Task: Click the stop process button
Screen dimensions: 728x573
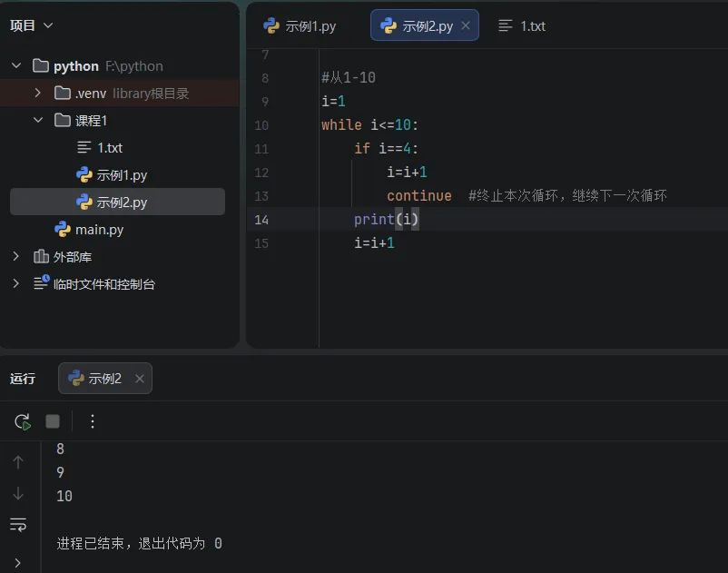Action: [53, 421]
